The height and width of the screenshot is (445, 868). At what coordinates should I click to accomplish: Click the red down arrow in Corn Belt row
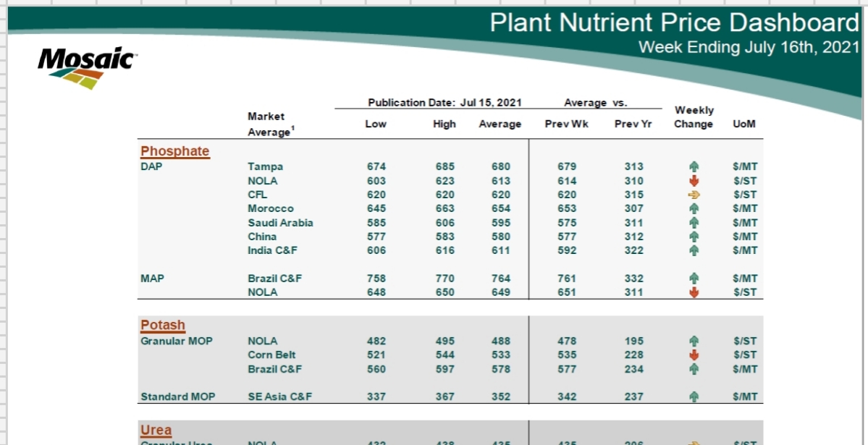tap(694, 355)
